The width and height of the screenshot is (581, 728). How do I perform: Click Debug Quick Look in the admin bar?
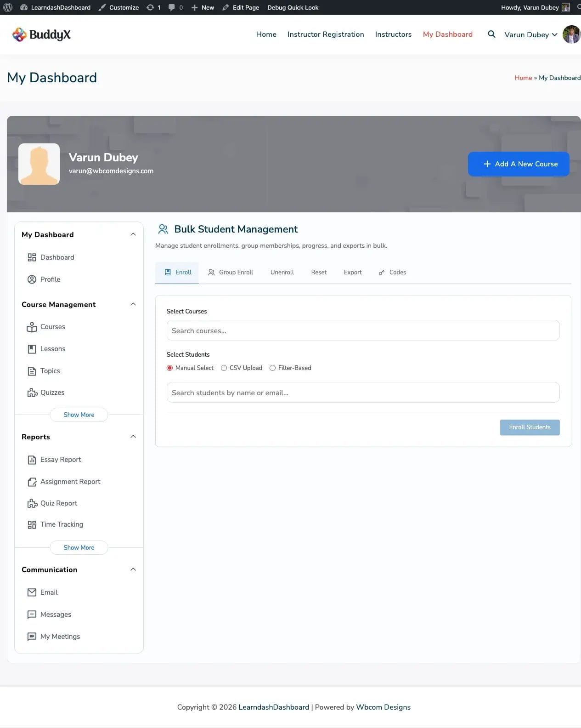pos(293,7)
